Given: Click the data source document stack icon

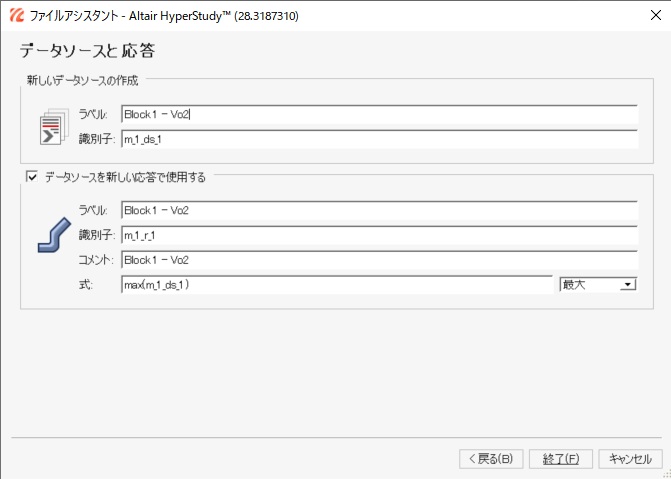Looking at the screenshot, I should tap(52, 127).
